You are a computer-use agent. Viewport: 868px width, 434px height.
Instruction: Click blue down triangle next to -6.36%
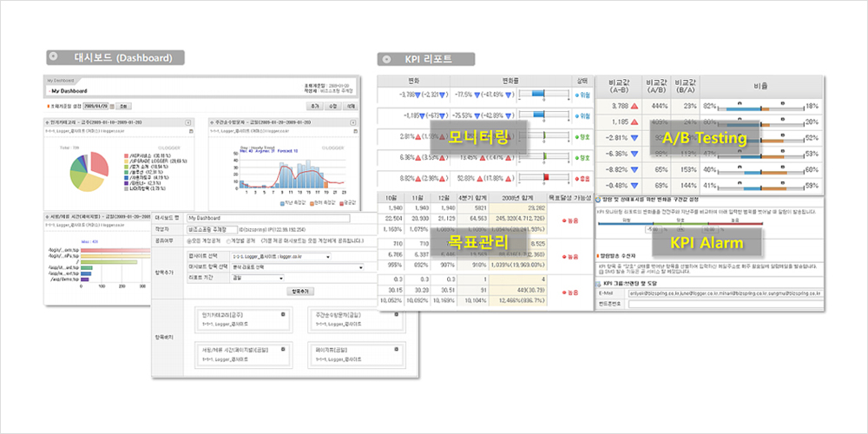(x=635, y=154)
